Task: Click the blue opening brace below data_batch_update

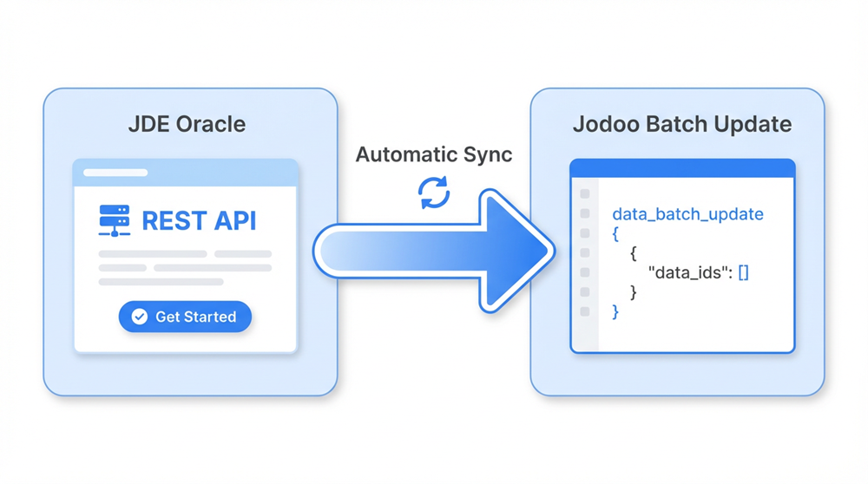Action: click(x=615, y=233)
